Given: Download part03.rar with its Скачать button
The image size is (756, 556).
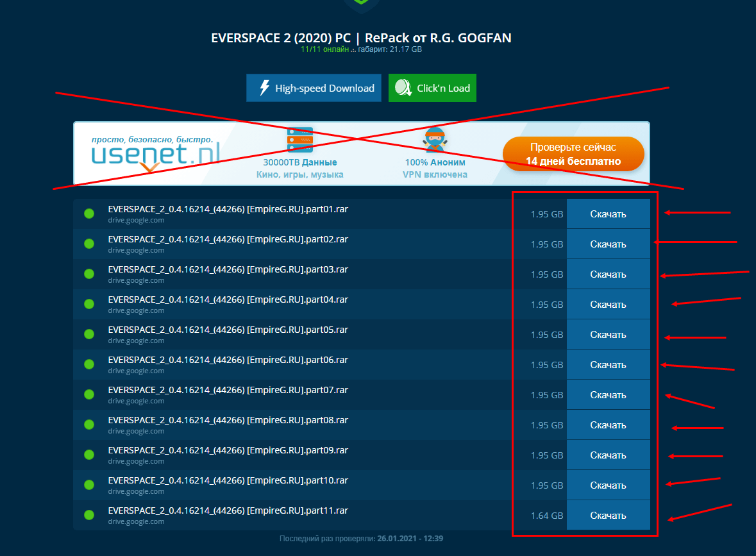Looking at the screenshot, I should tap(608, 274).
